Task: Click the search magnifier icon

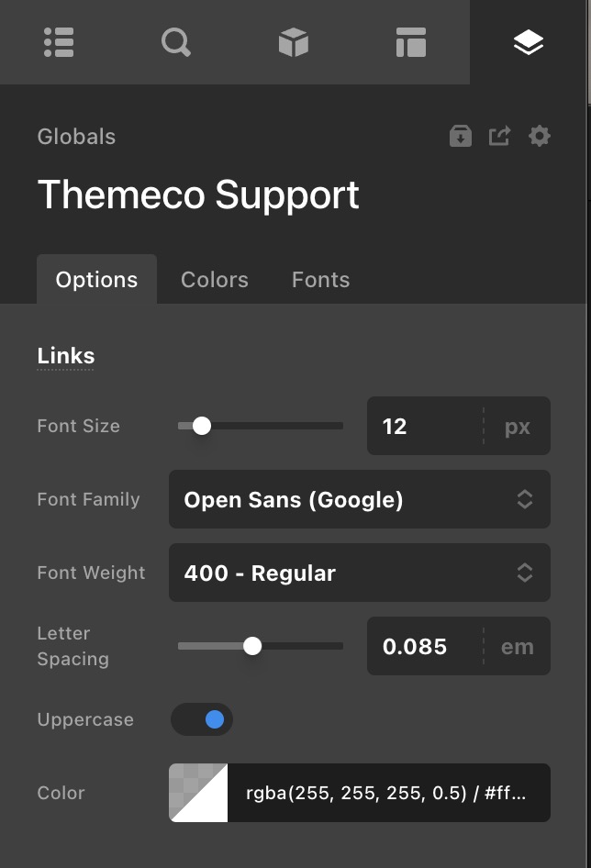Action: (176, 42)
